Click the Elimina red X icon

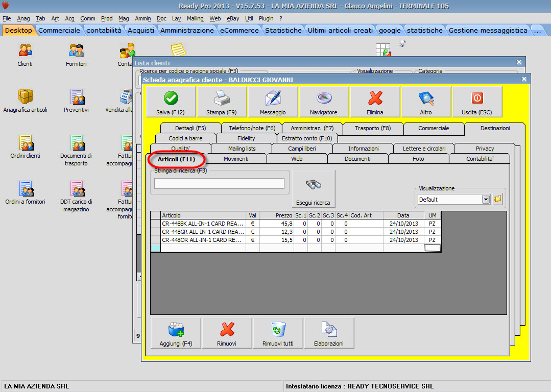(x=375, y=98)
